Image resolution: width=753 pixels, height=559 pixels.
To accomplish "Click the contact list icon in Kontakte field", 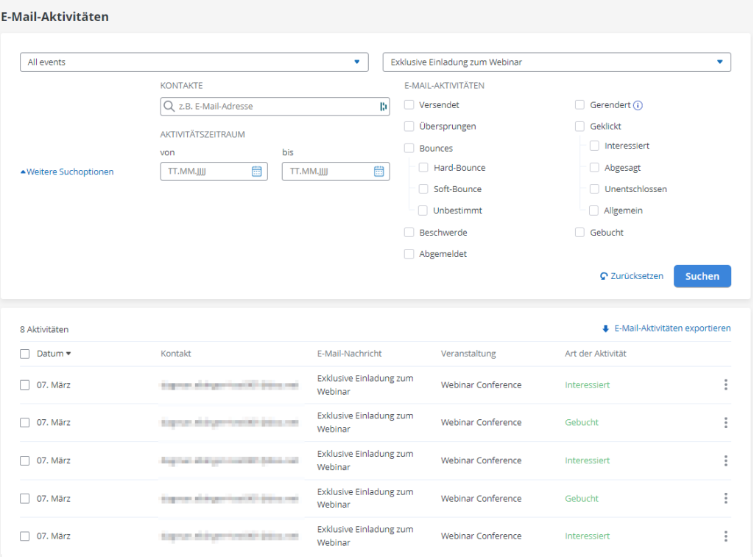I will click(382, 106).
